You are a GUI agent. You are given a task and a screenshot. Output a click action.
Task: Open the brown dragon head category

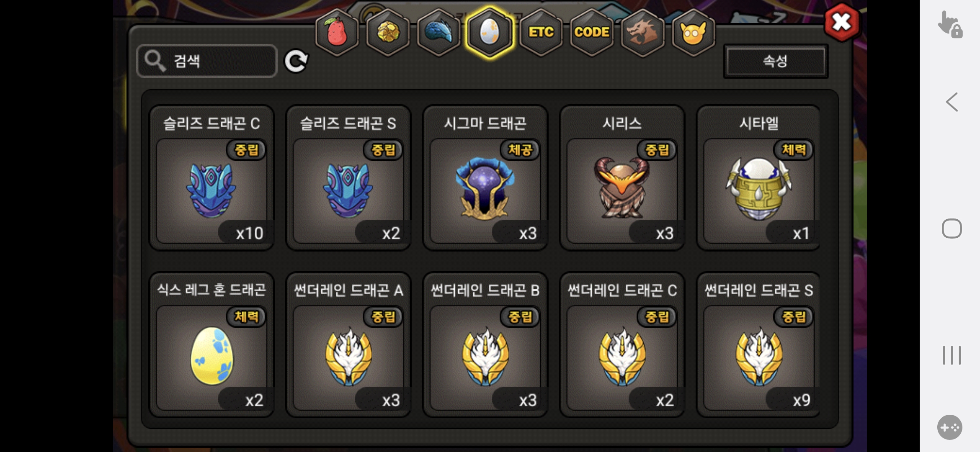pos(642,32)
